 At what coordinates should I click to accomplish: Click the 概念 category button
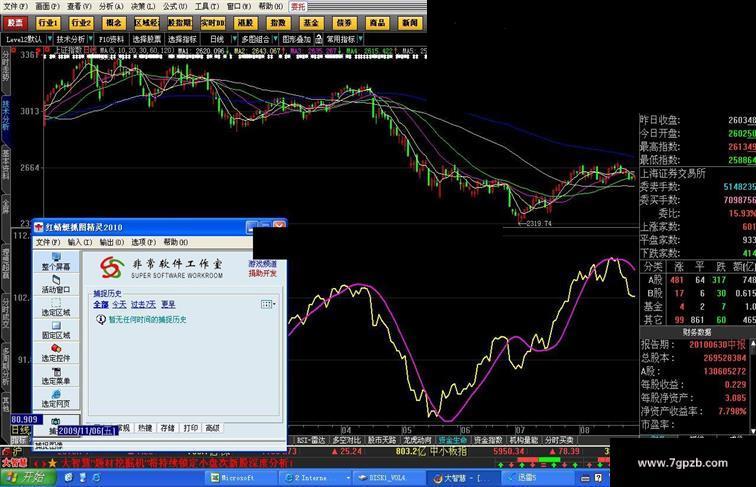click(114, 23)
